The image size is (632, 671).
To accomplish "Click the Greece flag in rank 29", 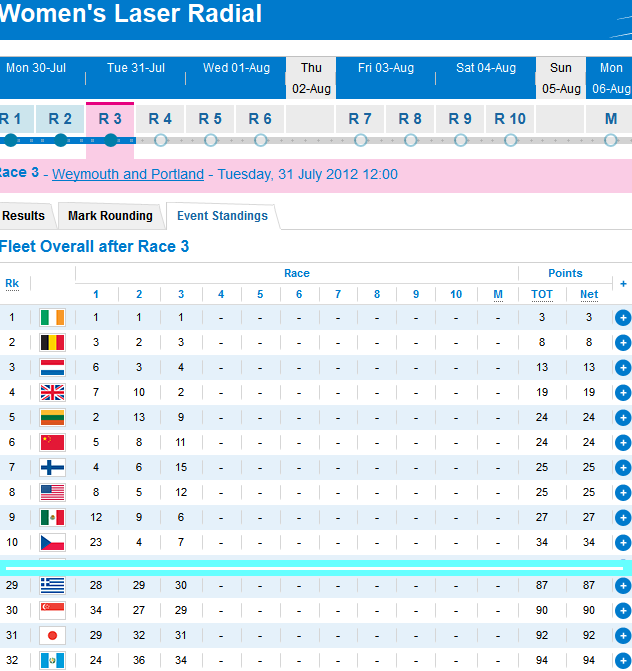I will [52, 585].
